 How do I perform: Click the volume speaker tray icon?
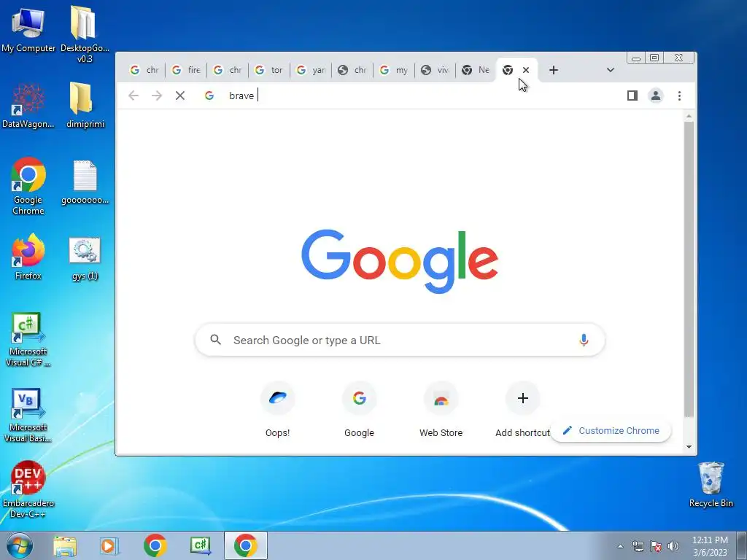pos(673,546)
